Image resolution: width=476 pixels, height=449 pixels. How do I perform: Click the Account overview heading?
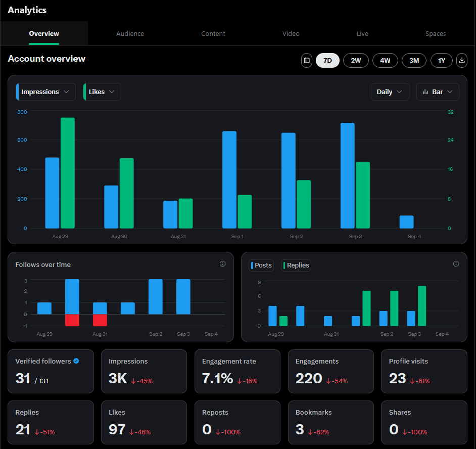[x=46, y=59]
